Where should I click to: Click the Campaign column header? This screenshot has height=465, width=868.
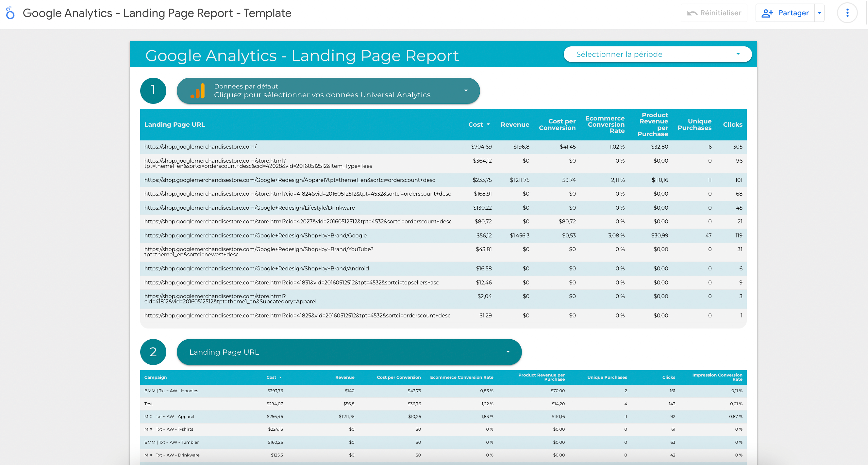pyautogui.click(x=155, y=377)
